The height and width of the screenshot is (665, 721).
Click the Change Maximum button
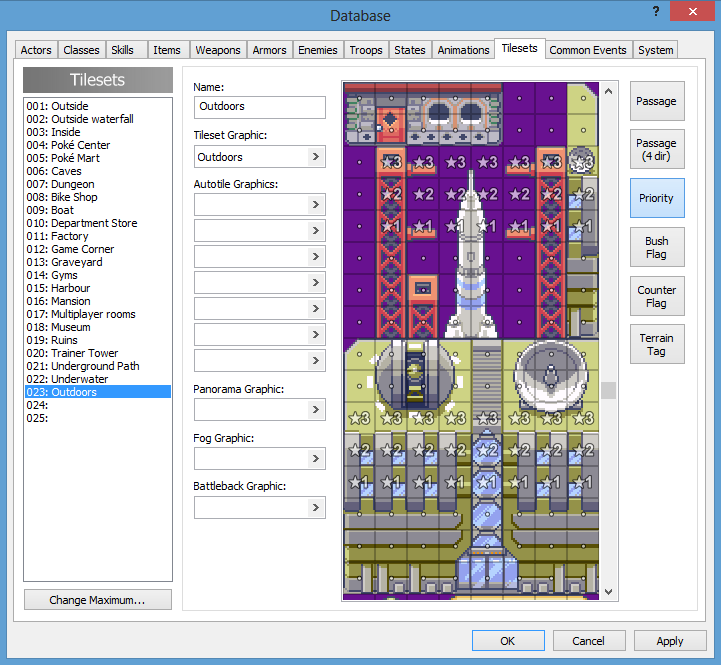point(97,600)
